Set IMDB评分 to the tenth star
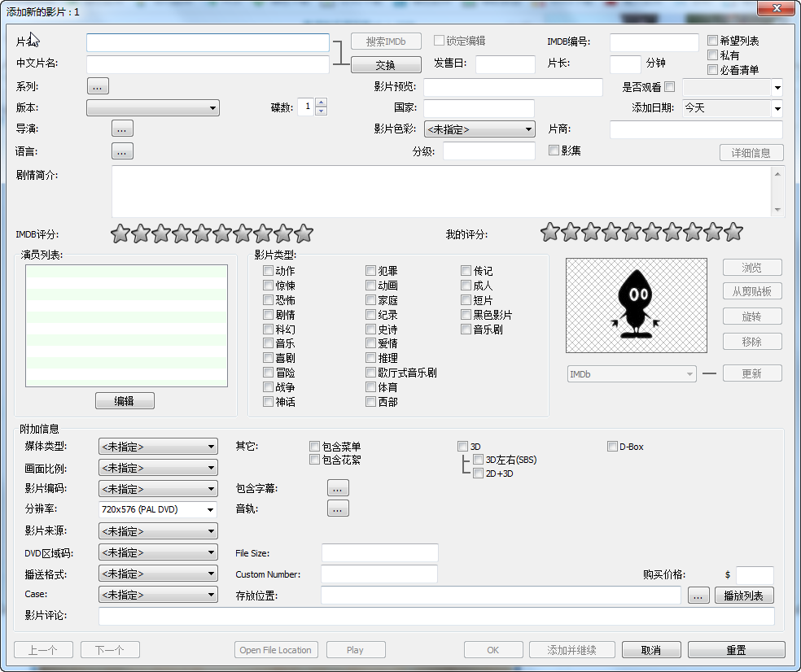The height and width of the screenshot is (672, 801). (304, 233)
